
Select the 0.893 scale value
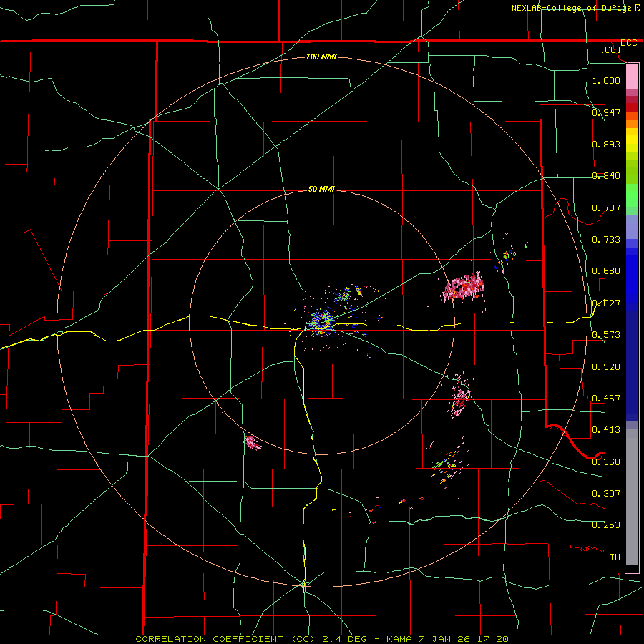point(606,144)
